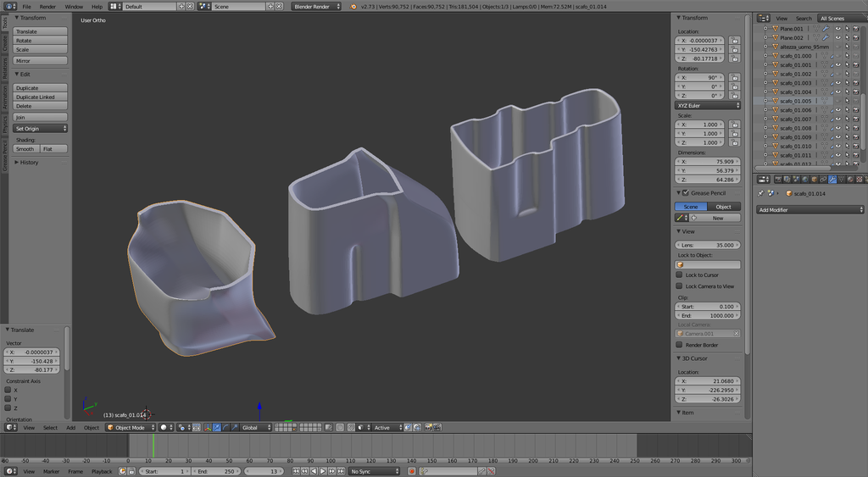Open the Playback menu in timeline
This screenshot has height=477, width=868.
102,471
